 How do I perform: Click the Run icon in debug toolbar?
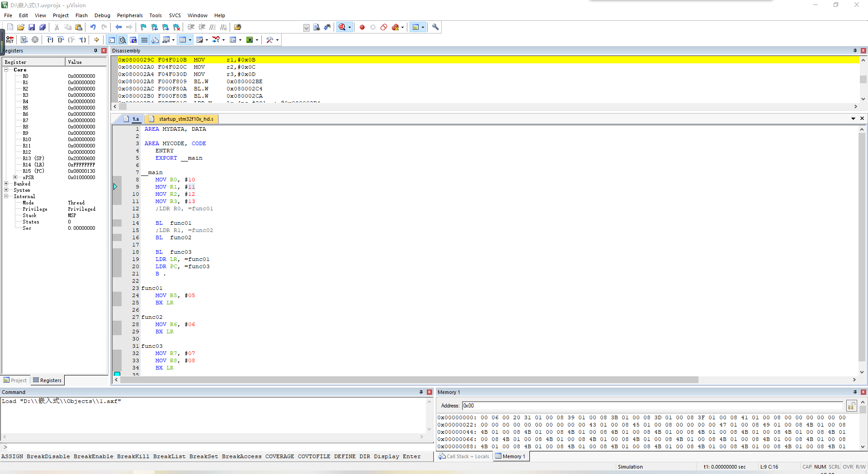coord(24,40)
